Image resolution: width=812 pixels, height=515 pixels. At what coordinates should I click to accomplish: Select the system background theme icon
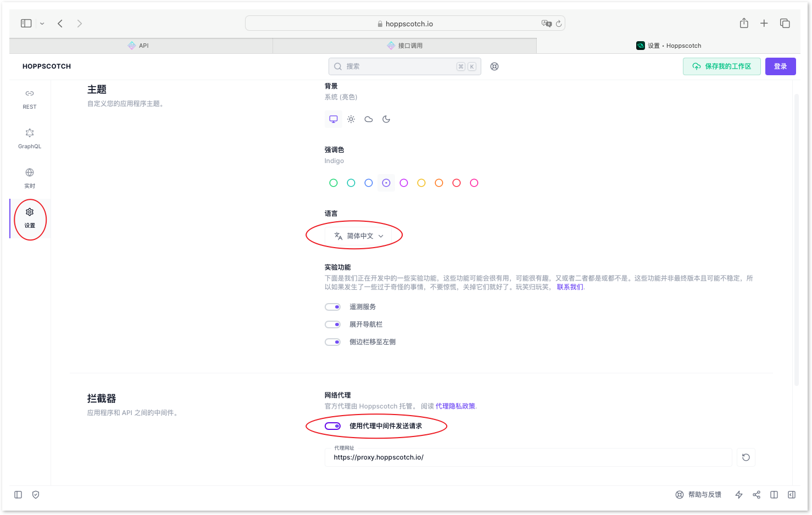click(333, 119)
